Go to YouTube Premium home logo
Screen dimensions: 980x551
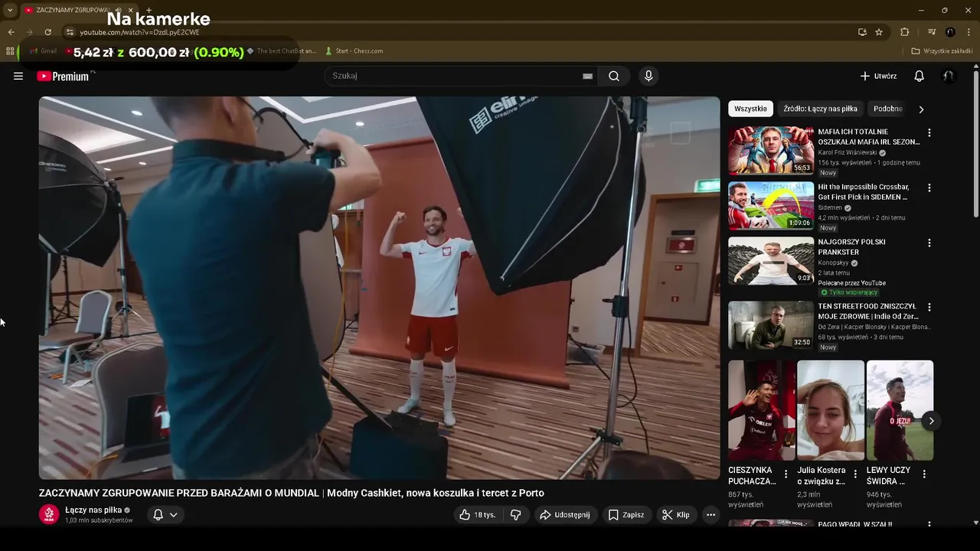[63, 76]
